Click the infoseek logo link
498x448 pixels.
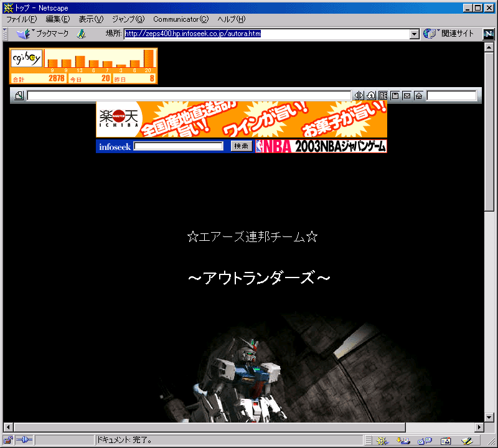coord(115,147)
